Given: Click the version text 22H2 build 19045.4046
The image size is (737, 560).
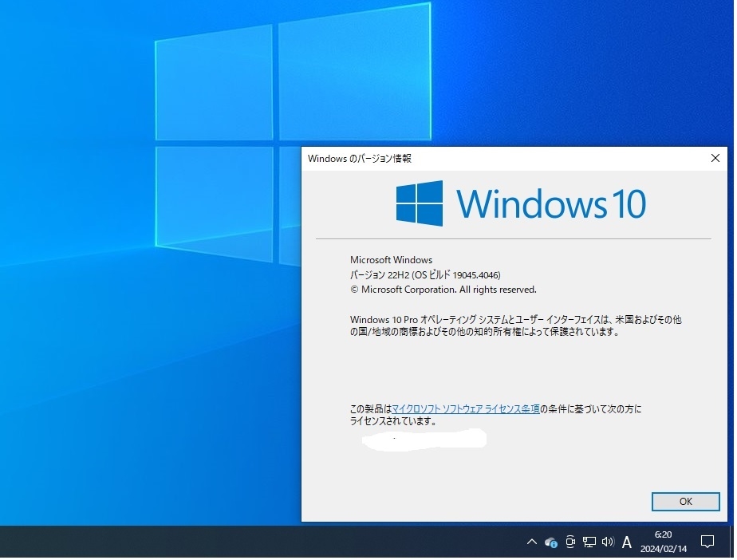Looking at the screenshot, I should point(427,277).
